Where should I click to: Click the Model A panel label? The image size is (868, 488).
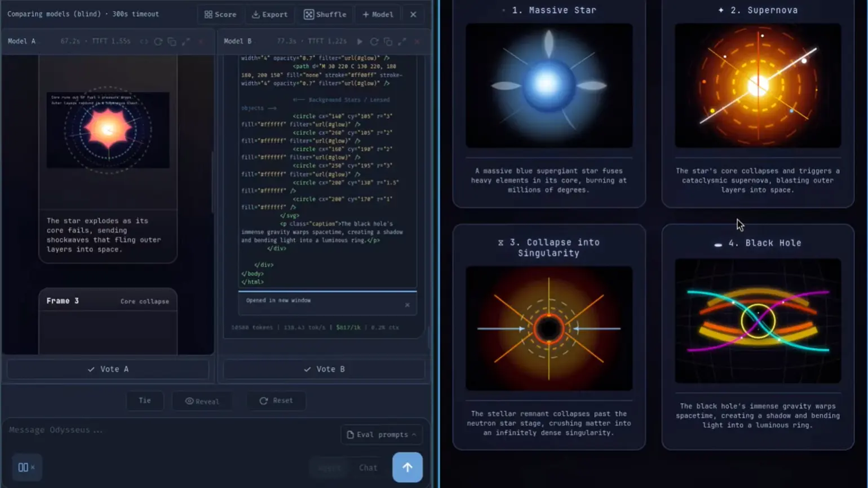[x=21, y=41]
